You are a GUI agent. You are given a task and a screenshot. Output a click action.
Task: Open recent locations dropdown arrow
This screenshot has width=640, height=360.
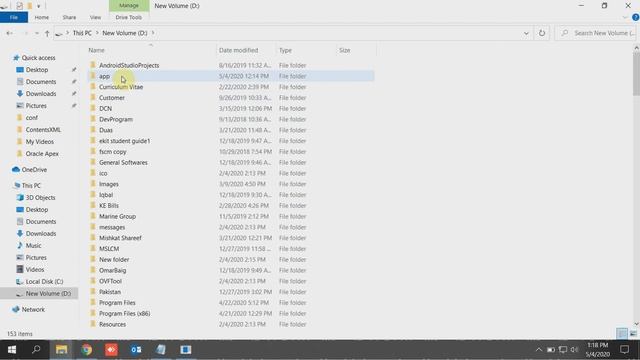point(37,33)
